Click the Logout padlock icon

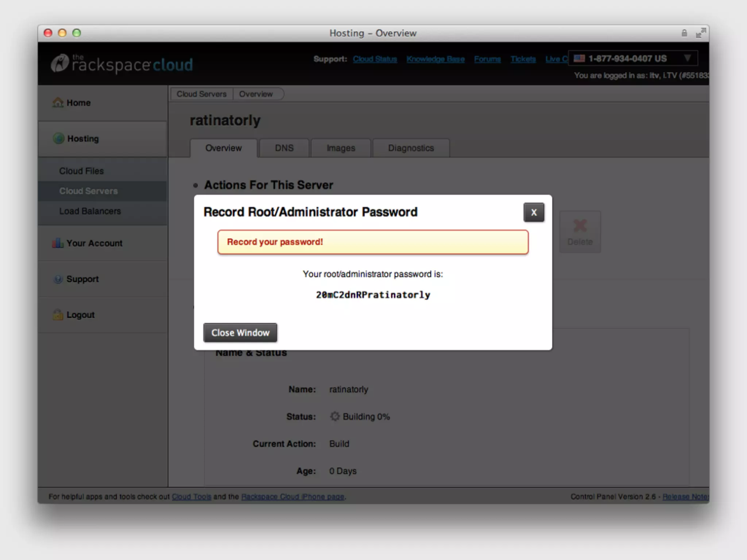(x=58, y=315)
